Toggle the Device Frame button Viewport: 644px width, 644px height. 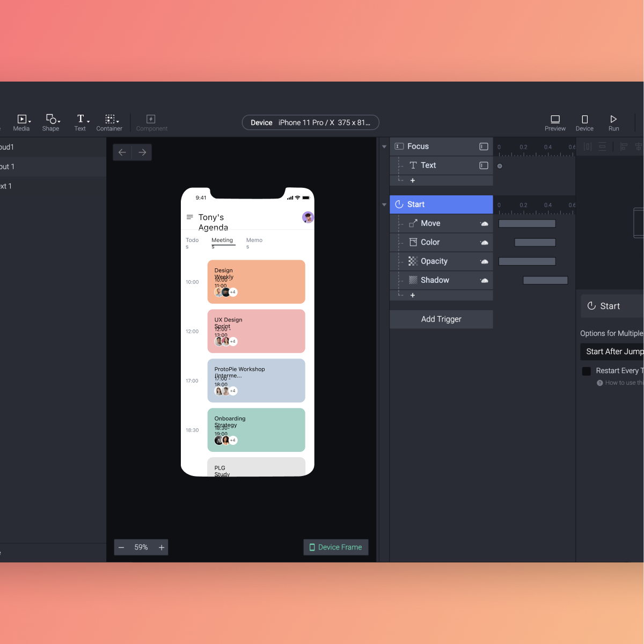[336, 547]
